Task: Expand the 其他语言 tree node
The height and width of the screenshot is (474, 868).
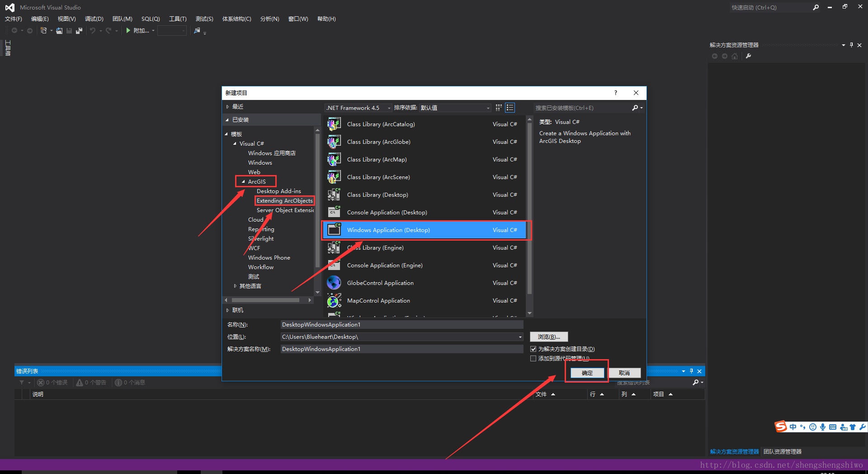Action: pos(235,286)
